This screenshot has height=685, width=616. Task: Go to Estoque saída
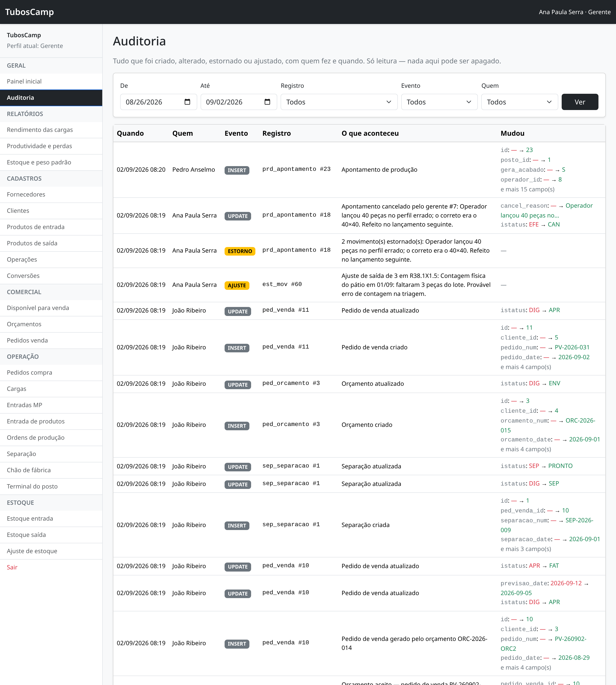point(51,535)
